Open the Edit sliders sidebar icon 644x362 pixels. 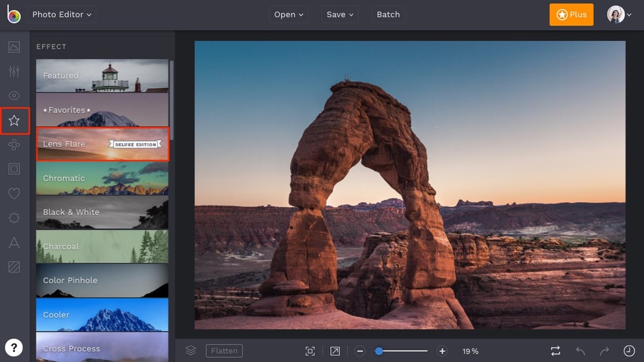(x=14, y=71)
